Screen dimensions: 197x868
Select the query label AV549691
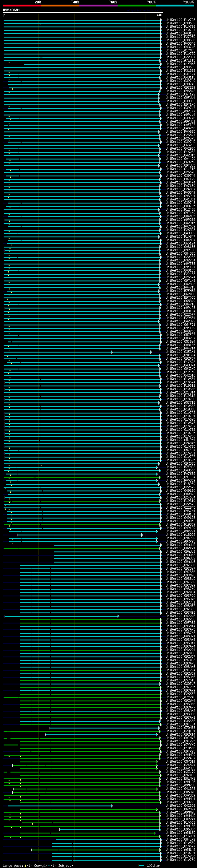(11, 10)
